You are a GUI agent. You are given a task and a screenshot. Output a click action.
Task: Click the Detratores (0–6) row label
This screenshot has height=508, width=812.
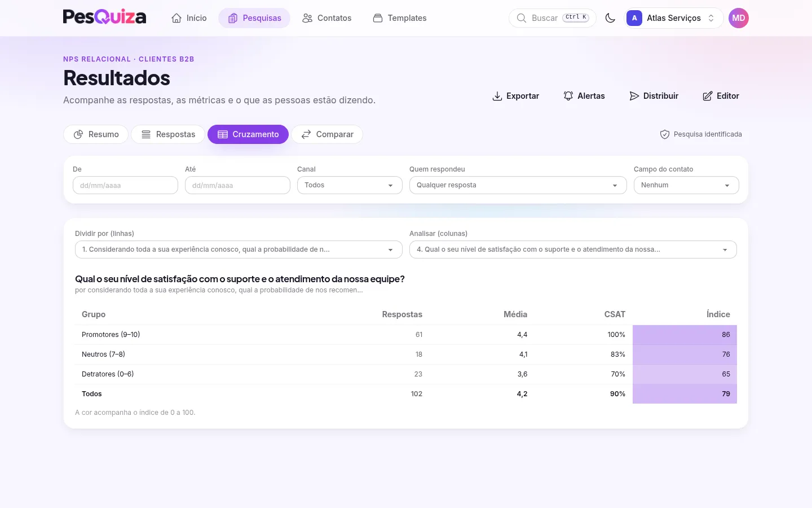(x=108, y=374)
